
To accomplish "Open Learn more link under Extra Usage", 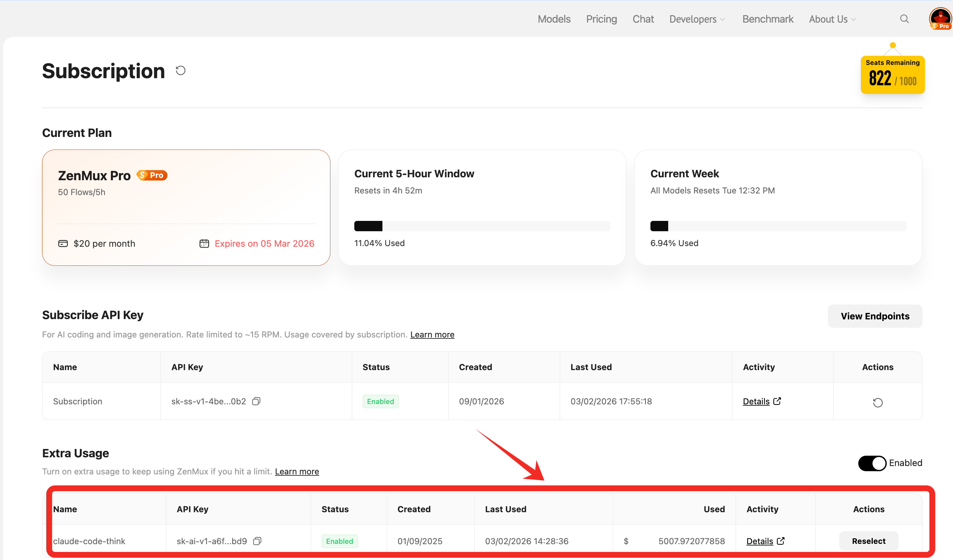I will click(x=296, y=471).
